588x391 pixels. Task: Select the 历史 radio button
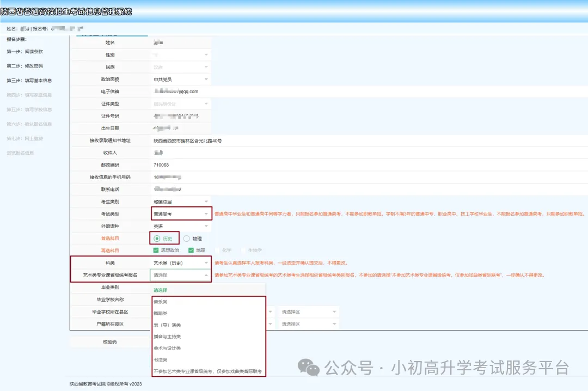(157, 239)
